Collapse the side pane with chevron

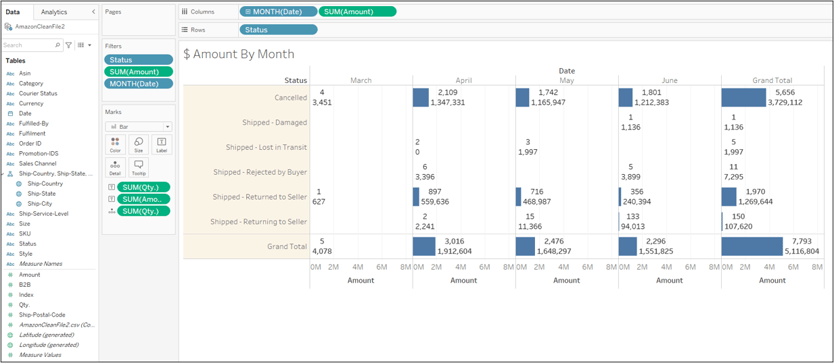[94, 11]
